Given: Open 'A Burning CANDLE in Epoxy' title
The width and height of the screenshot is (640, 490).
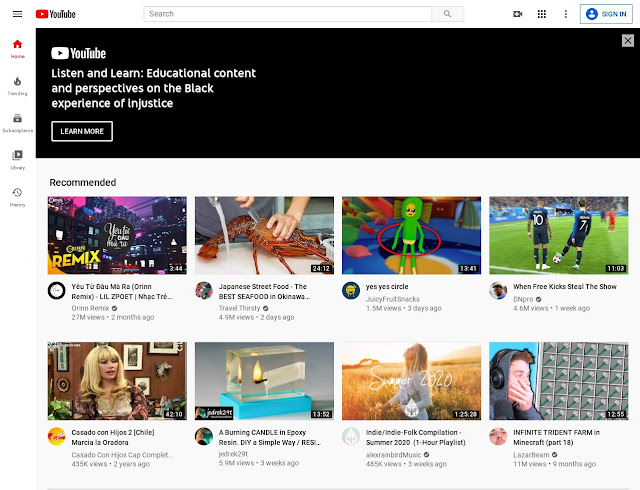Looking at the screenshot, I should click(x=270, y=437).
